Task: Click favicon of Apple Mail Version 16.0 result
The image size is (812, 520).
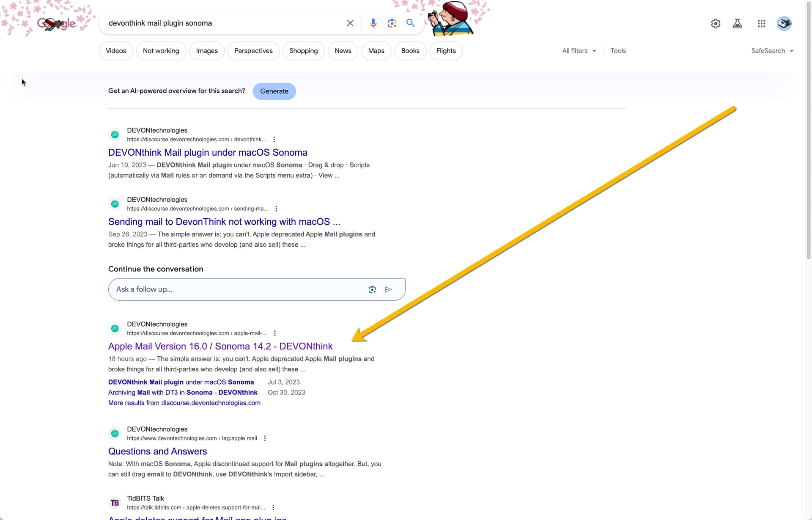Action: (115, 328)
